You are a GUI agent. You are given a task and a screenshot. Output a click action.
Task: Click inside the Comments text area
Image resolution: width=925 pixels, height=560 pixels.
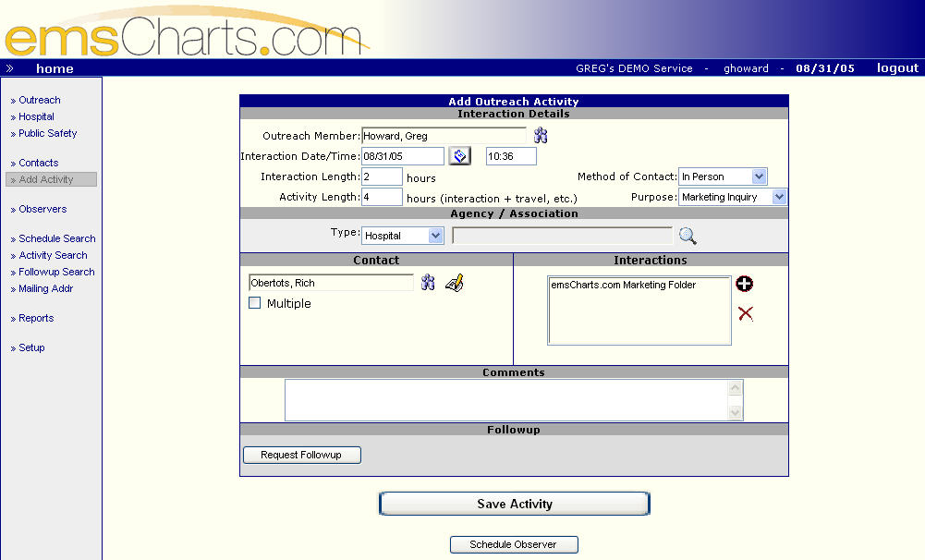click(x=507, y=400)
